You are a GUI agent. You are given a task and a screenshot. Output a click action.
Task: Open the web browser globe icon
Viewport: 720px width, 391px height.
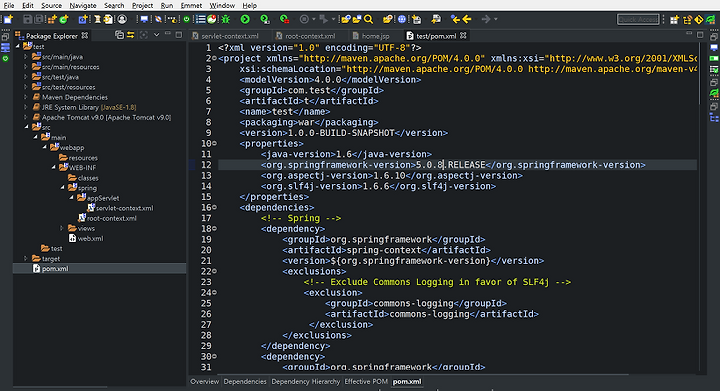(402, 19)
